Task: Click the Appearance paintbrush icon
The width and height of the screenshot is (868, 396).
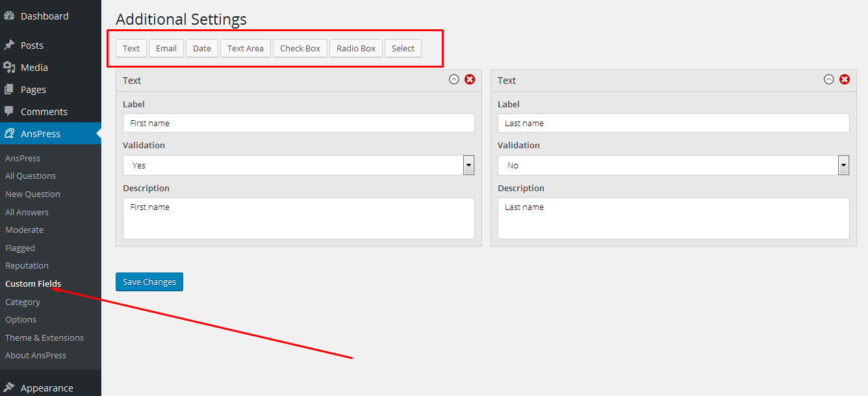Action: 9,388
